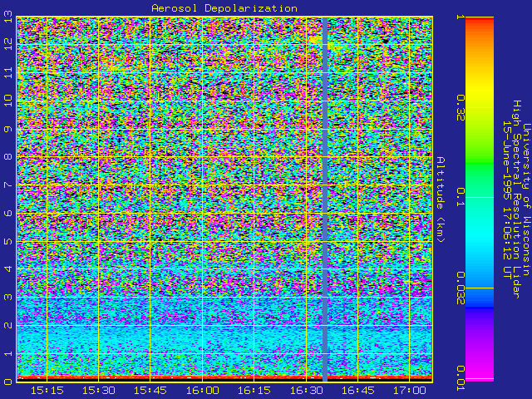Viewport: 532px width, 399px height.
Task: Click the altitude axis label 6
Action: tap(8, 213)
